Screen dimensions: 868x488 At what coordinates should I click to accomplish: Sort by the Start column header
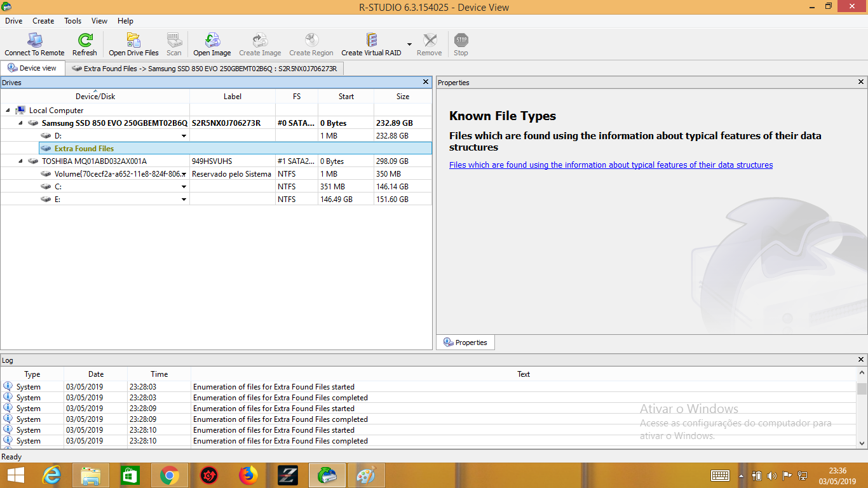[x=346, y=96]
